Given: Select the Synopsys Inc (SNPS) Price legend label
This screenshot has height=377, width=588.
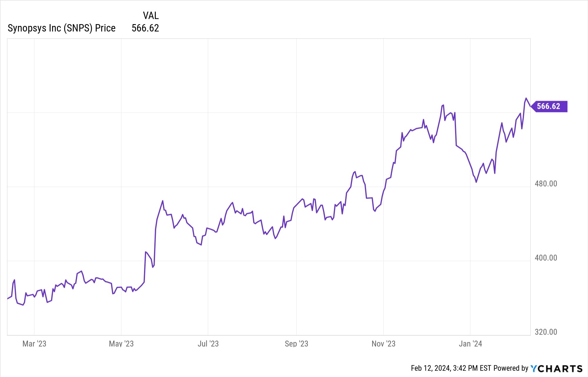Looking at the screenshot, I should (61, 28).
